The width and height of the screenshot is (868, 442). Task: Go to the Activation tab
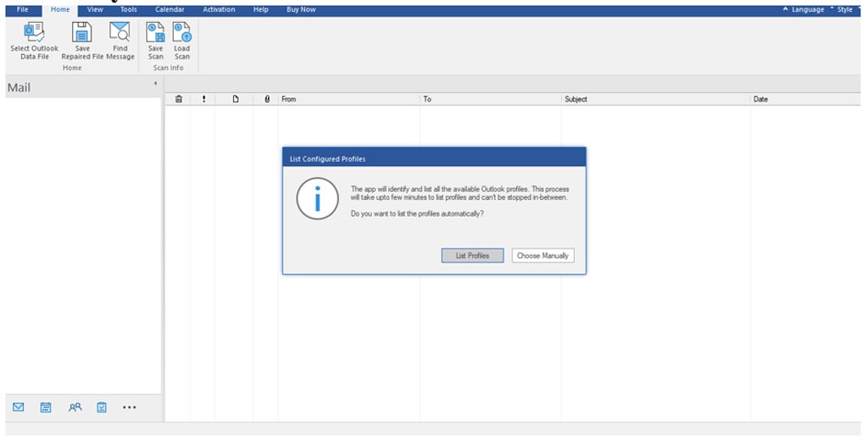point(219,9)
